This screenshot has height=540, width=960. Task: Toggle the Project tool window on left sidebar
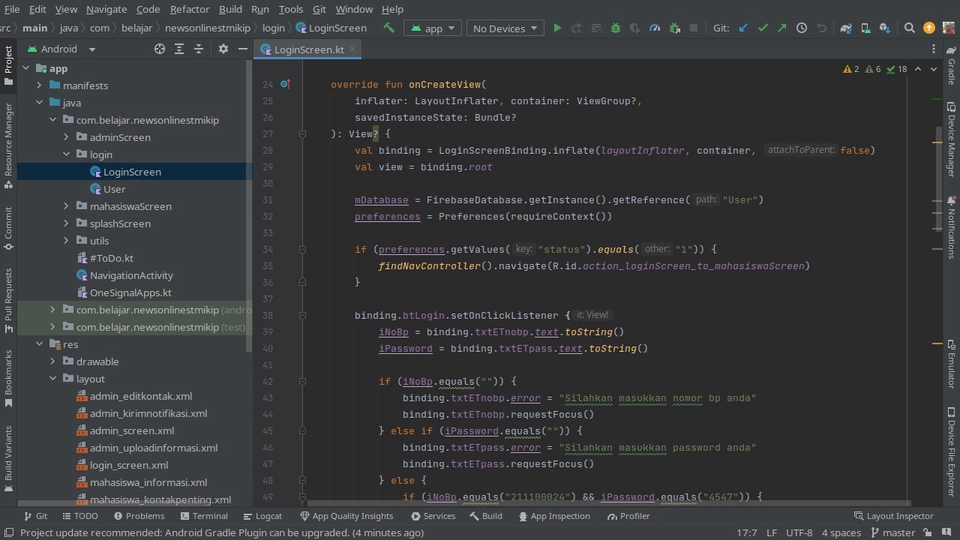(x=8, y=60)
